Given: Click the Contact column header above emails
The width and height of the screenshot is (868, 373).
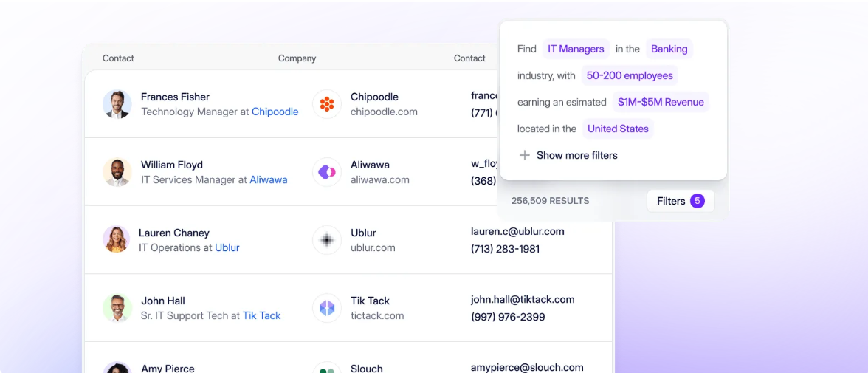Looking at the screenshot, I should 469,58.
